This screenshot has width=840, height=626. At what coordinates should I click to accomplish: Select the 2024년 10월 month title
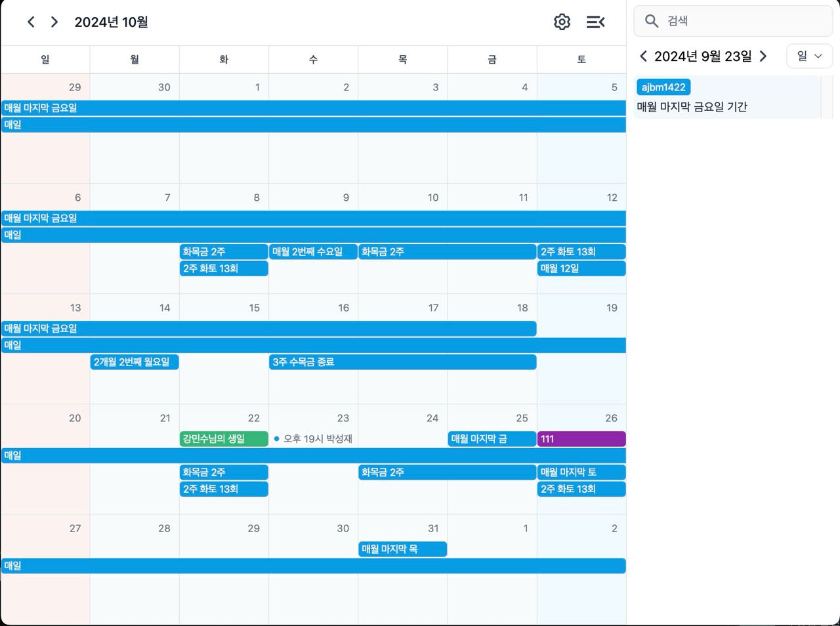(111, 22)
